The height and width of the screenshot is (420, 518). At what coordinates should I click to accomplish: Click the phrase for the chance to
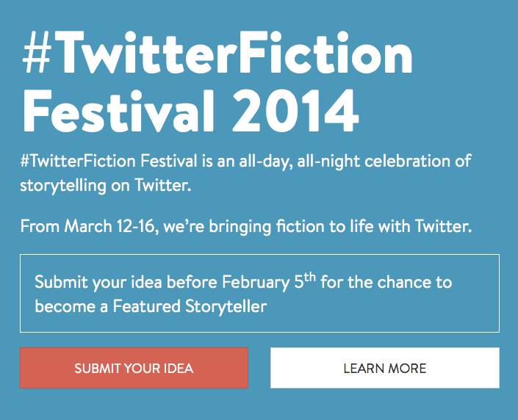pos(386,283)
